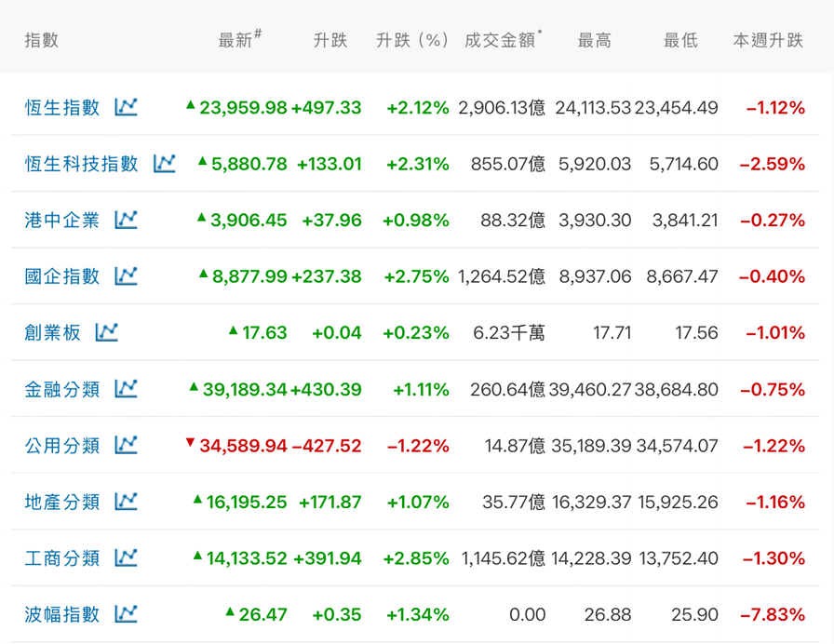This screenshot has width=834, height=644.
Task: Click the 工商分類 chart icon
Action: 126,557
